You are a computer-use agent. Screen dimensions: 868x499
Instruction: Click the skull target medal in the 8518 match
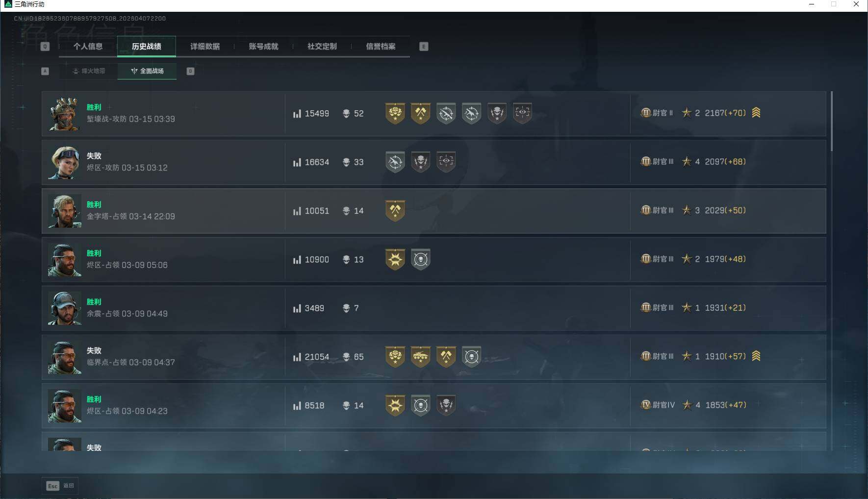[420, 405]
